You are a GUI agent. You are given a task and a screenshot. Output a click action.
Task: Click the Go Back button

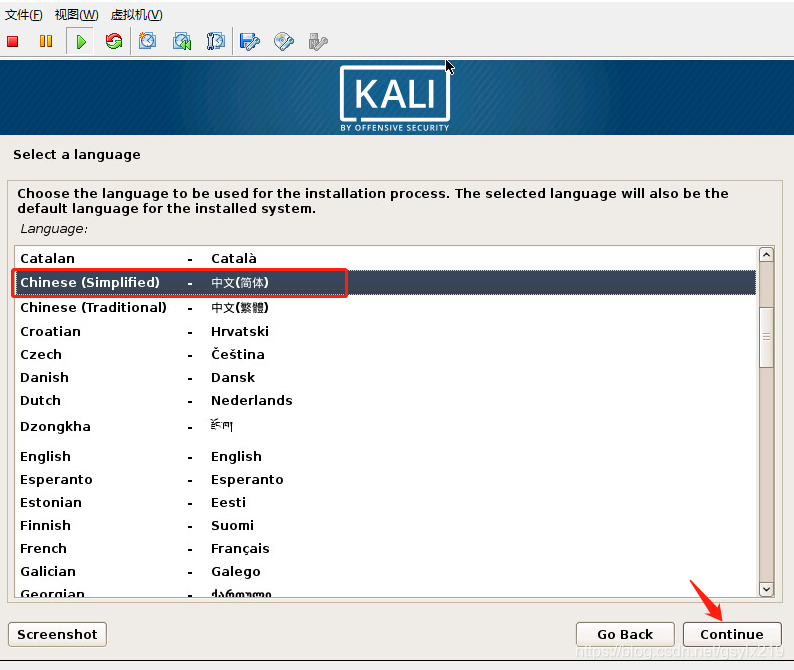tap(625, 635)
